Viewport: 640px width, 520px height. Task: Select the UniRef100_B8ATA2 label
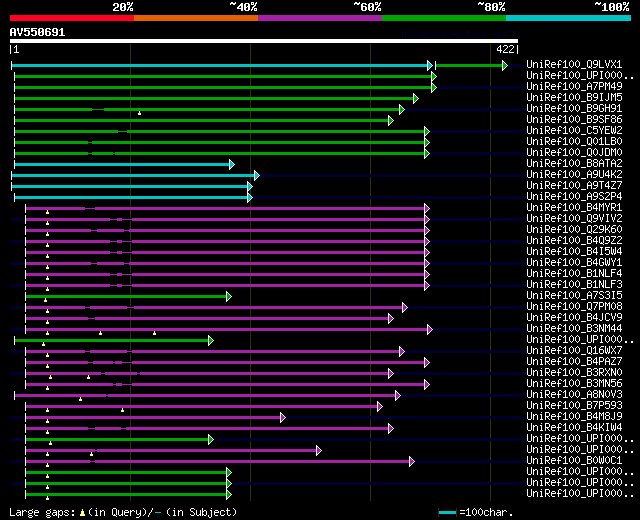coord(574,163)
